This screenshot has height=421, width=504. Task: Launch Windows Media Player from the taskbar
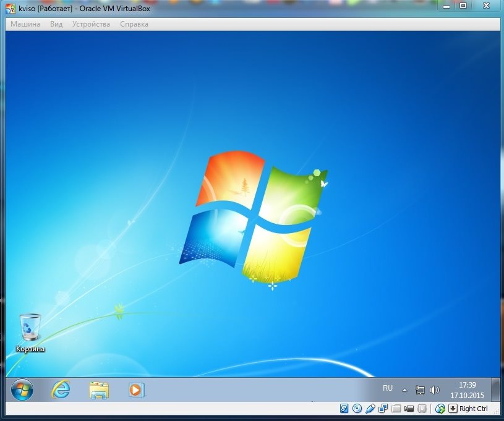(137, 390)
